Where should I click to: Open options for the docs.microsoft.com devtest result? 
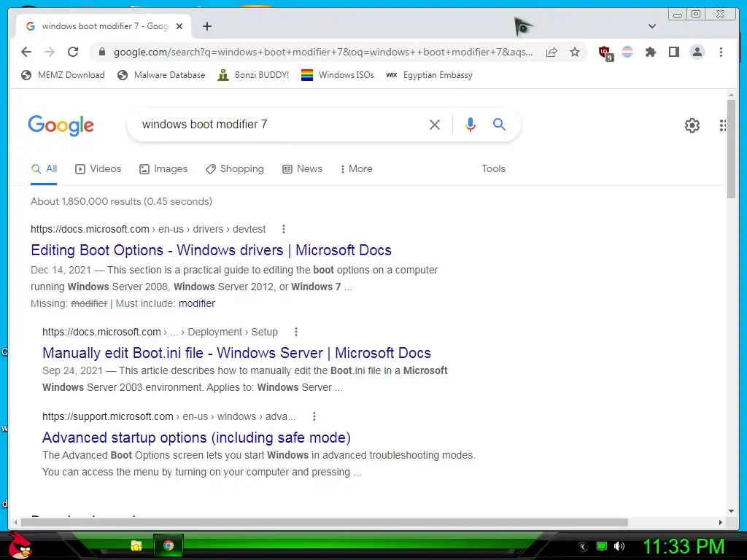(284, 229)
